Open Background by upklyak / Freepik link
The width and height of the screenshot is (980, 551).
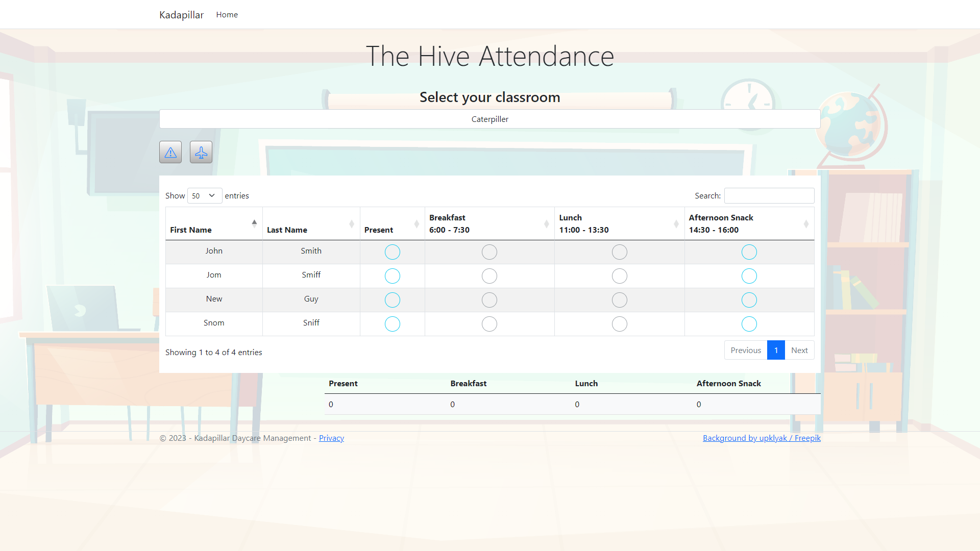761,438
